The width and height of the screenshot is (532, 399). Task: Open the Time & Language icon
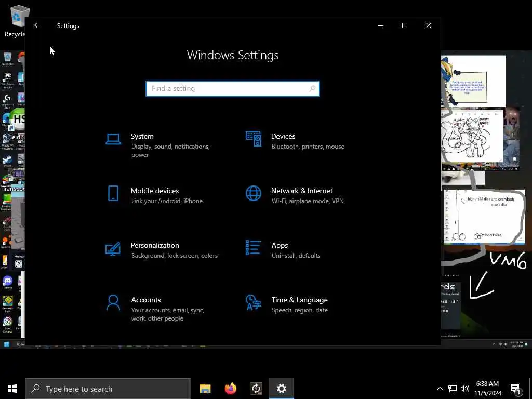point(254,302)
